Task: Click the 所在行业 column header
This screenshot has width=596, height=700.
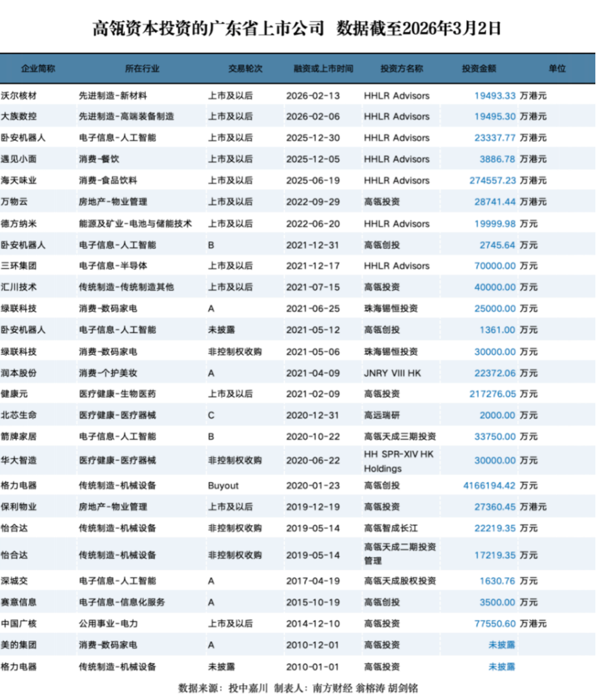Action: [x=142, y=68]
